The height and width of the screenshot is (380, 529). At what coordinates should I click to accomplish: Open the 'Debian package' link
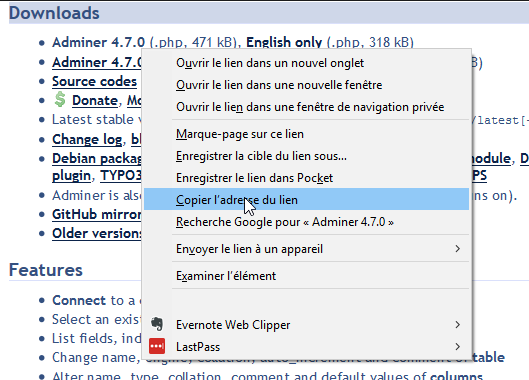[x=97, y=159]
